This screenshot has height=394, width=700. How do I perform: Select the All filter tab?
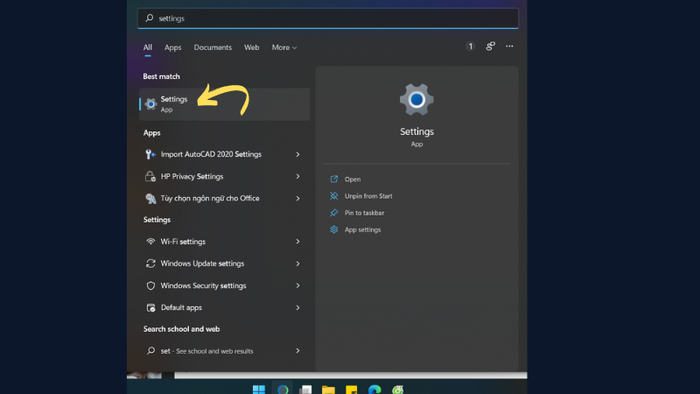[x=147, y=47]
